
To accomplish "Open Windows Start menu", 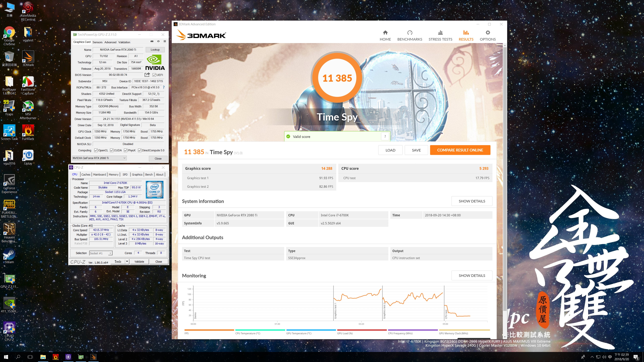I will coord(6,357).
